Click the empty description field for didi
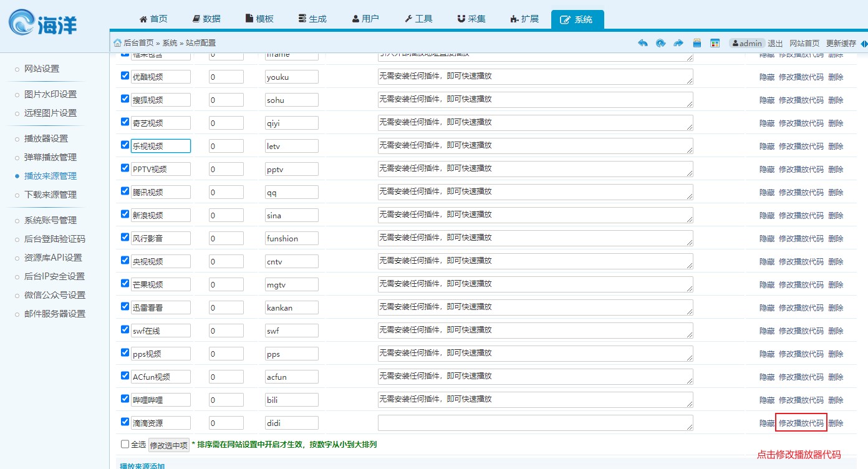Image resolution: width=868 pixels, height=469 pixels. [x=534, y=422]
